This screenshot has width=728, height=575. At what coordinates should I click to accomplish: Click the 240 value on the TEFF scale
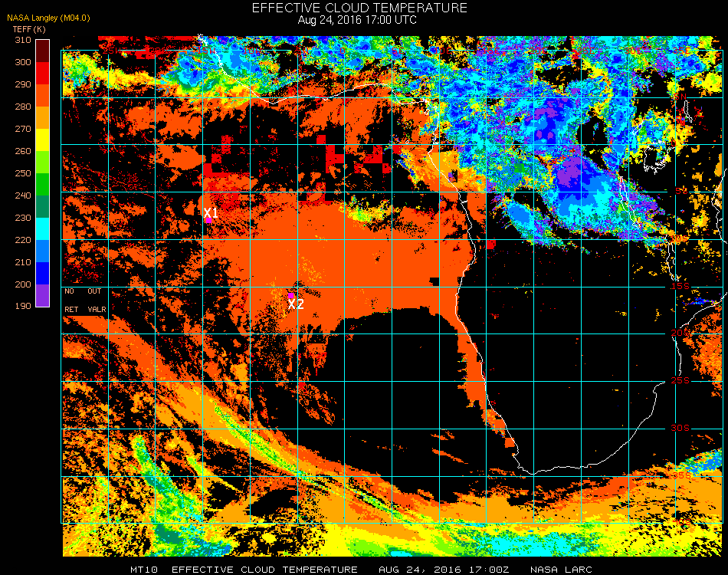23,195
